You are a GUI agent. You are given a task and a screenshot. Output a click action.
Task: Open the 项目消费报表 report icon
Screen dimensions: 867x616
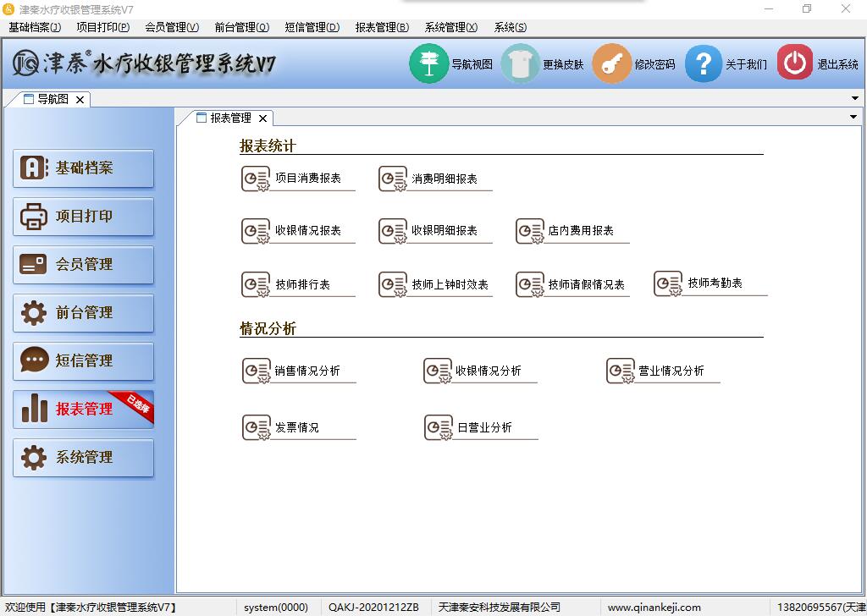coord(256,179)
